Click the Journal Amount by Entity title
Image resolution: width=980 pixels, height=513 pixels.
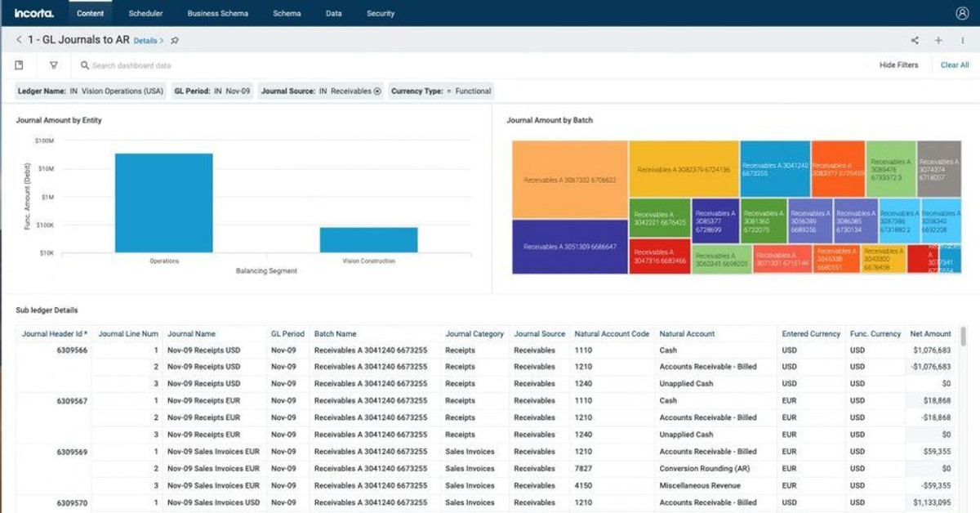59,120
